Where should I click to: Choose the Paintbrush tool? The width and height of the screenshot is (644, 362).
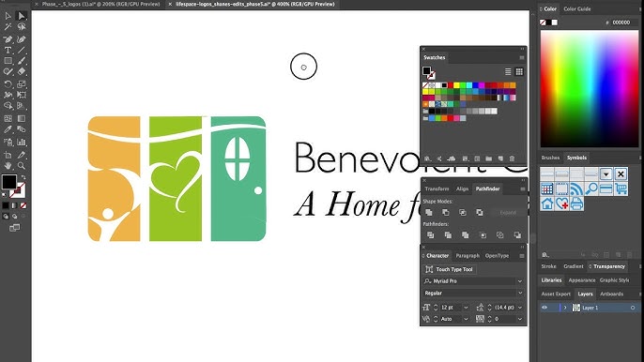[22, 61]
